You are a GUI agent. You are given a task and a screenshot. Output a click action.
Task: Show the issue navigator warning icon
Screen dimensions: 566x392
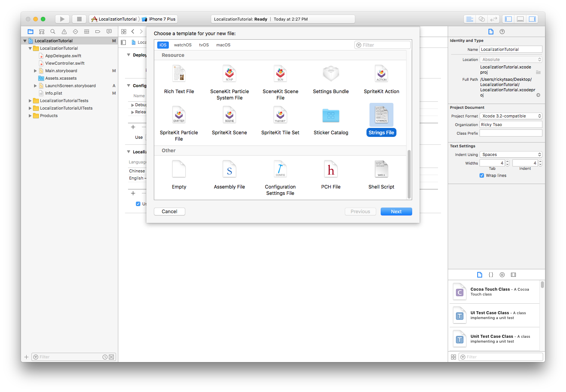pyautogui.click(x=64, y=32)
